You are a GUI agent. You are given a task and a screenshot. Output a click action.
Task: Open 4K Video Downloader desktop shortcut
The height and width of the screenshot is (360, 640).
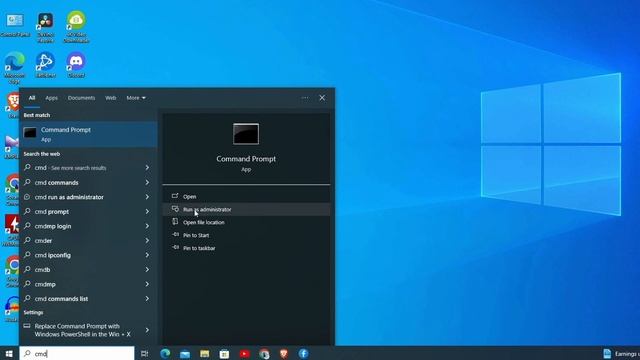[76, 27]
